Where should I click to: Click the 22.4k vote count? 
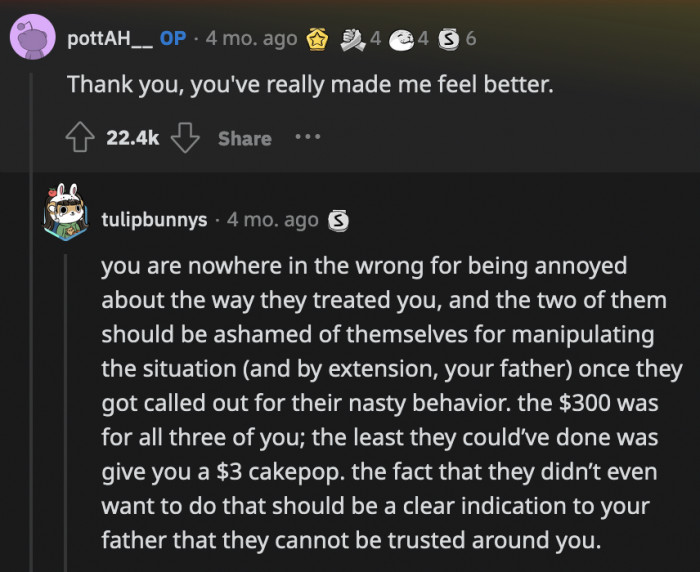click(x=133, y=138)
